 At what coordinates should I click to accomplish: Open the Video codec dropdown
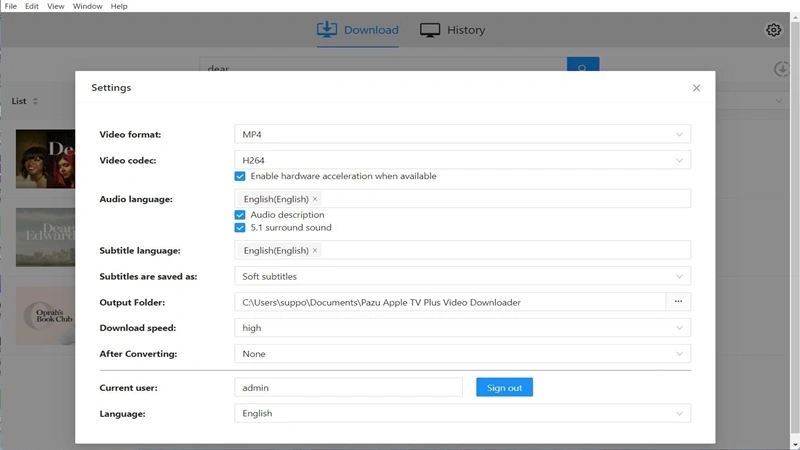tap(462, 160)
